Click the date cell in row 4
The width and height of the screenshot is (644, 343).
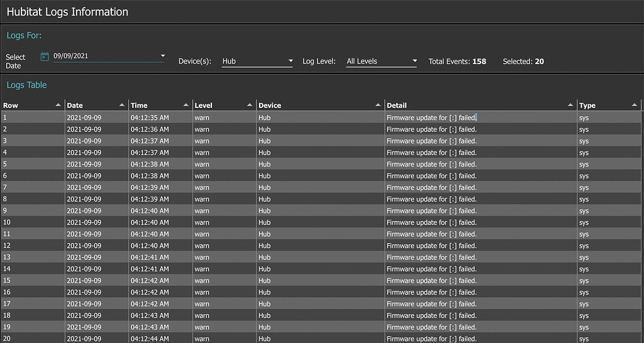pos(96,153)
